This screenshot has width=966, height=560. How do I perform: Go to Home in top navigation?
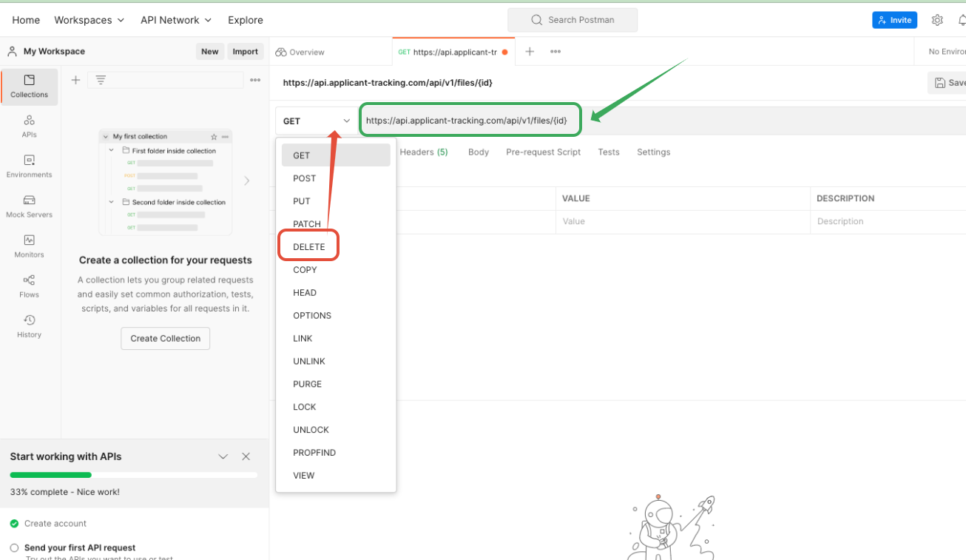click(26, 20)
